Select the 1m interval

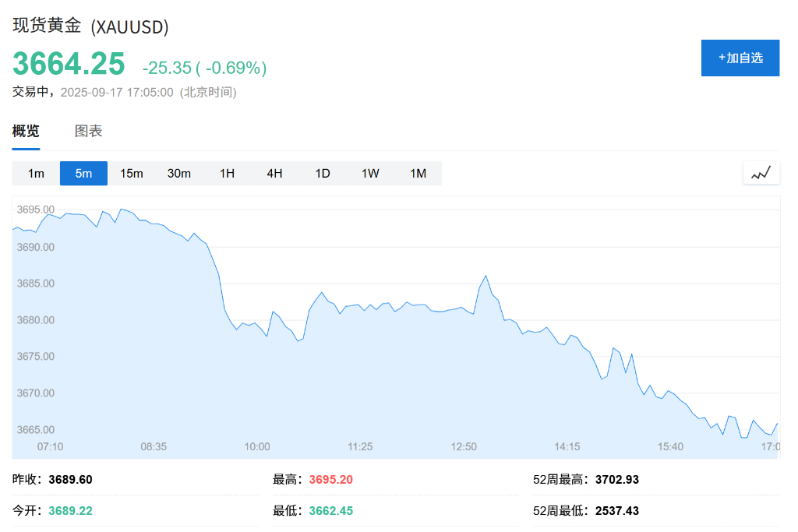point(36,173)
